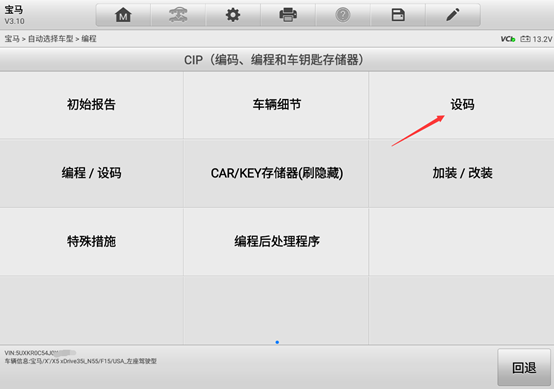The height and width of the screenshot is (389, 554).
Task: Open the help question mark icon
Action: [x=343, y=15]
